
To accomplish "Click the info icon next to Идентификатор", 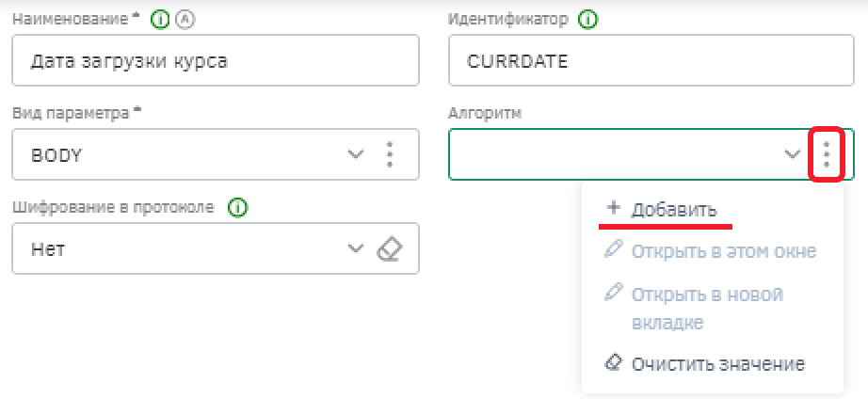I will tap(587, 21).
